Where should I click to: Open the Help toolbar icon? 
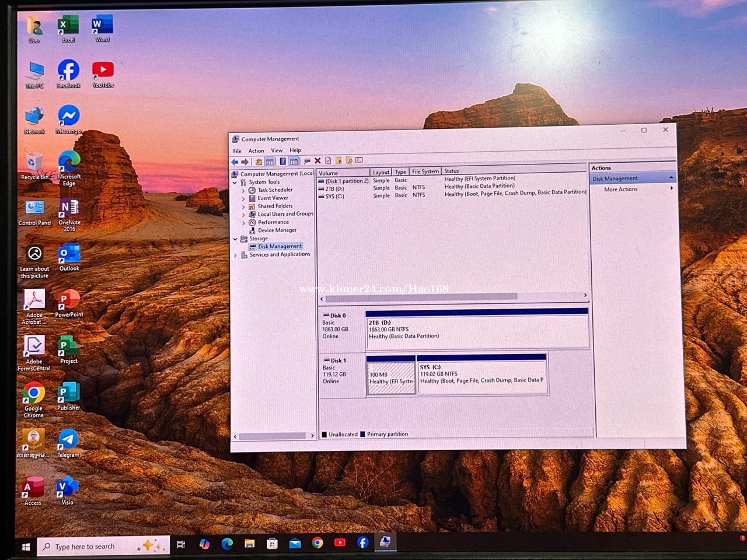pos(282,162)
